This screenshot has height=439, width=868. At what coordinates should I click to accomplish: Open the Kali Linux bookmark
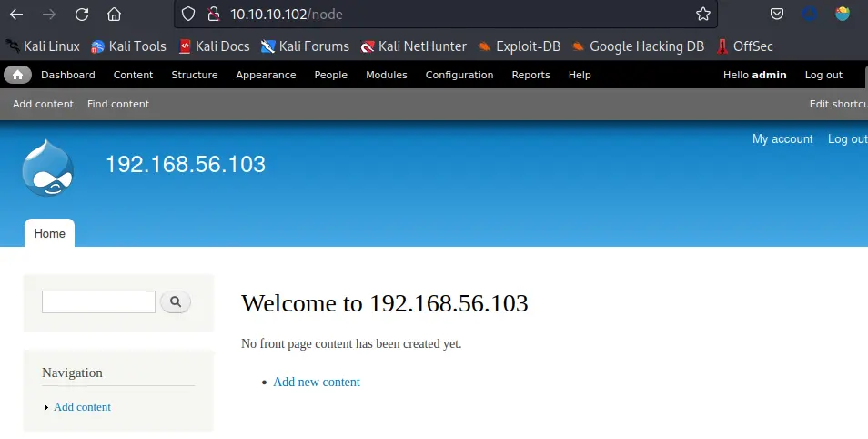point(43,46)
